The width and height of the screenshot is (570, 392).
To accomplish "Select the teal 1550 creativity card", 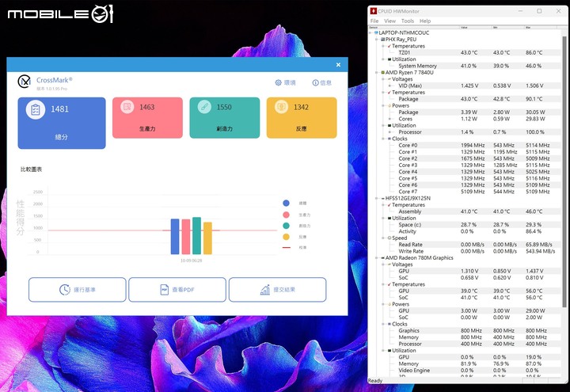I will tap(225, 117).
